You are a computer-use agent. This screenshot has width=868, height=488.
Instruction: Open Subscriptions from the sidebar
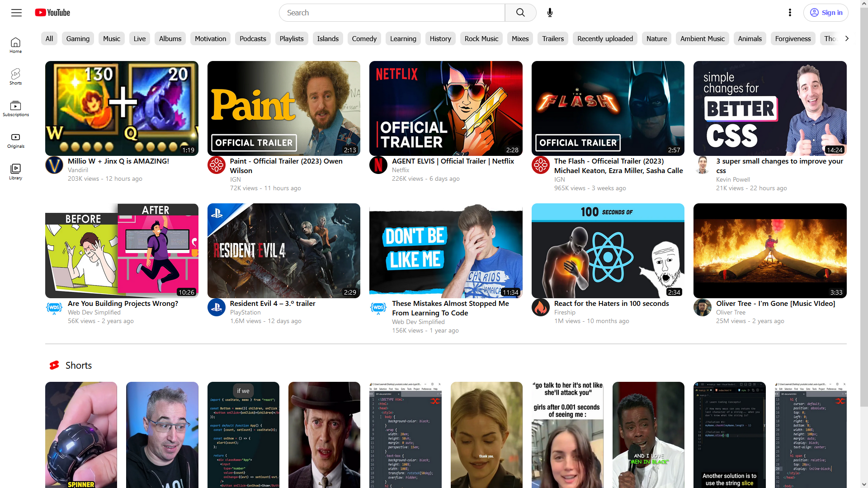coord(15,108)
